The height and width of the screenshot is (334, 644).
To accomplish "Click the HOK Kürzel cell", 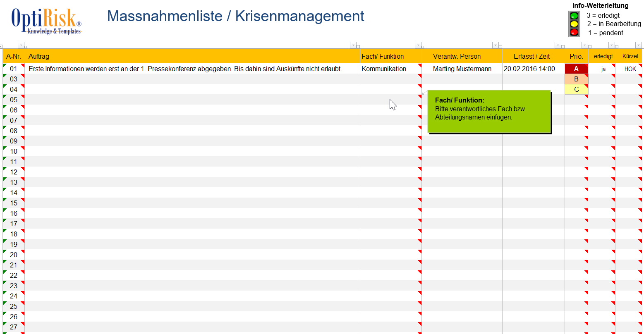I will pyautogui.click(x=630, y=69).
